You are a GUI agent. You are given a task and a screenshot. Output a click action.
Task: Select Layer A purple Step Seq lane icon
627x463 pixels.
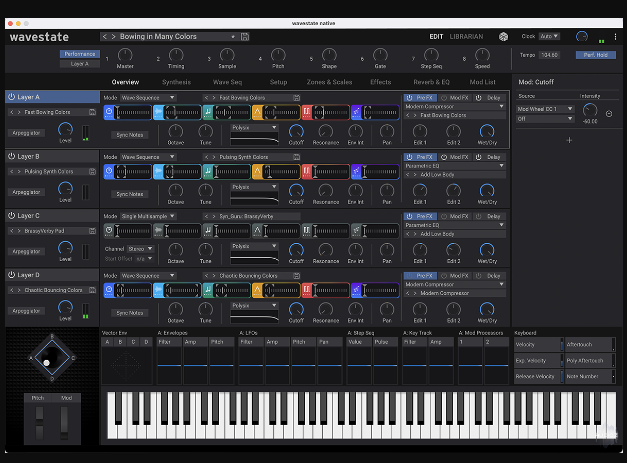[x=356, y=112]
